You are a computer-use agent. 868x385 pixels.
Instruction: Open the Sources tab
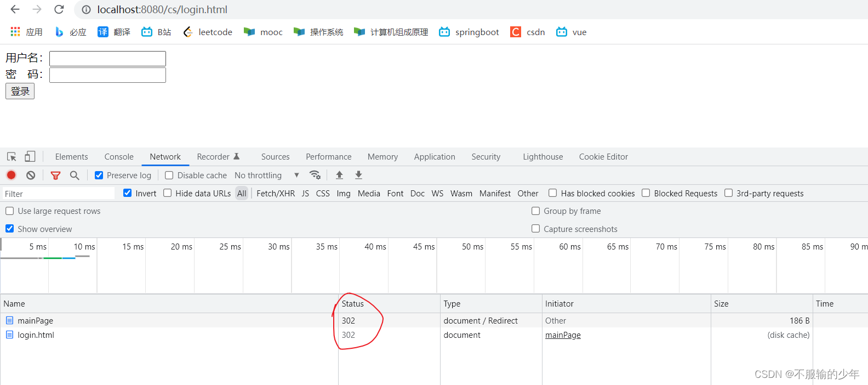275,157
